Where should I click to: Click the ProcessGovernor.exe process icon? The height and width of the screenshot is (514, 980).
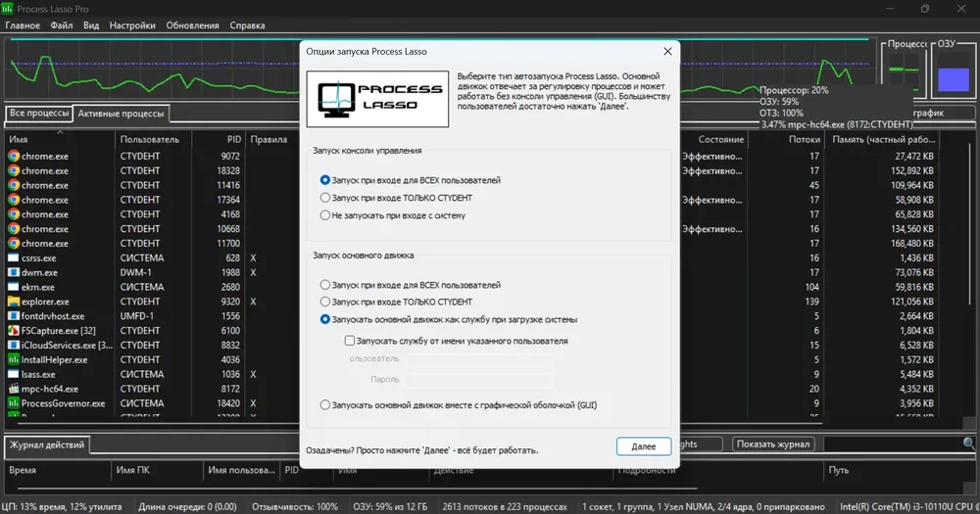point(14,403)
